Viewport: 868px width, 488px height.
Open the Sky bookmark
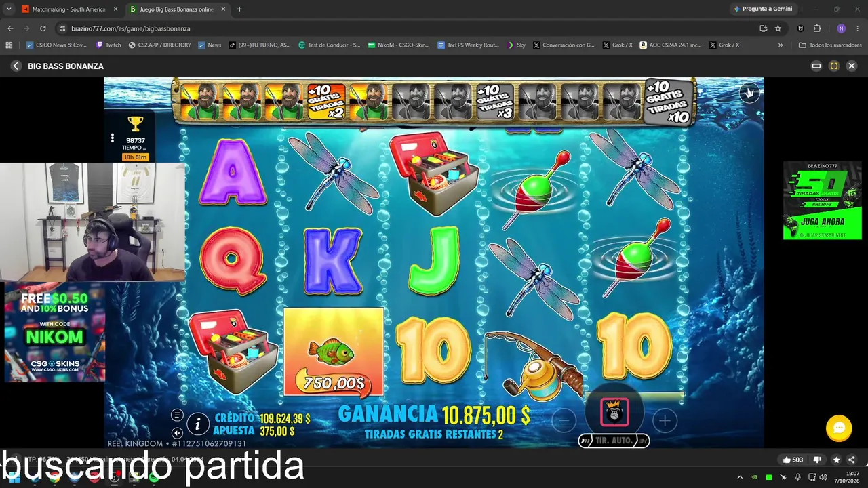[x=516, y=45]
